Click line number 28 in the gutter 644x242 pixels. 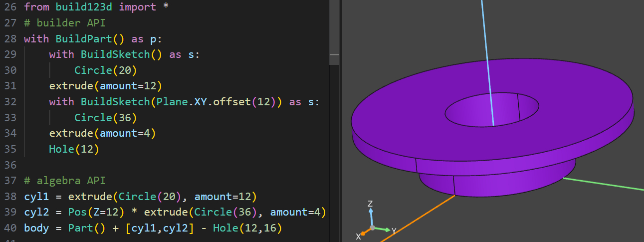click(10, 39)
